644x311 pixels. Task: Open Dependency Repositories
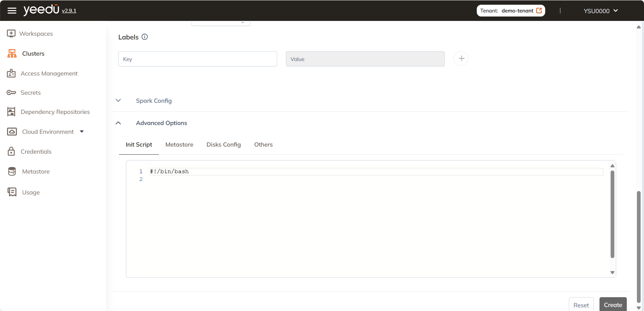55,112
